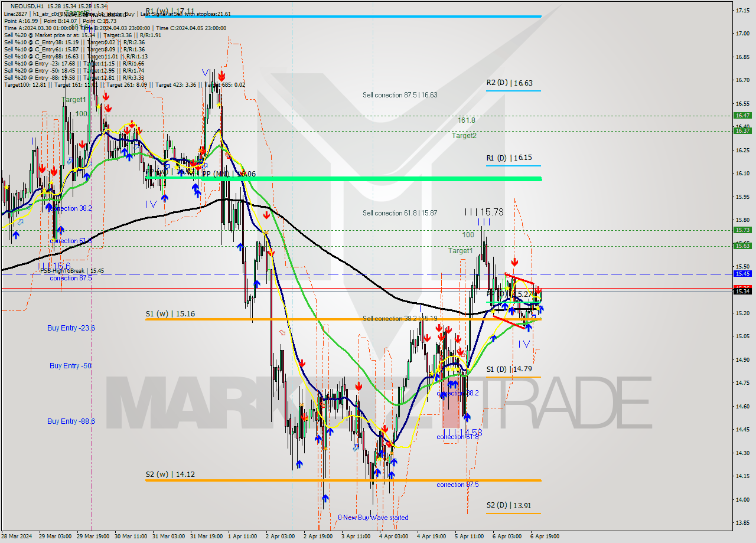Click the 'Sell %10 @ C_Entry61: 15.87' line
756x543 pixels.
(74, 49)
